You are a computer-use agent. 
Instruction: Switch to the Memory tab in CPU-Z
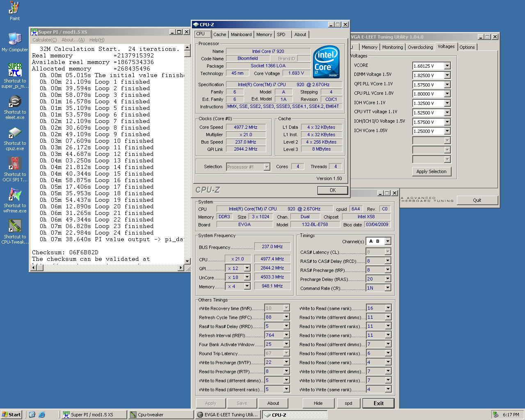coord(264,34)
